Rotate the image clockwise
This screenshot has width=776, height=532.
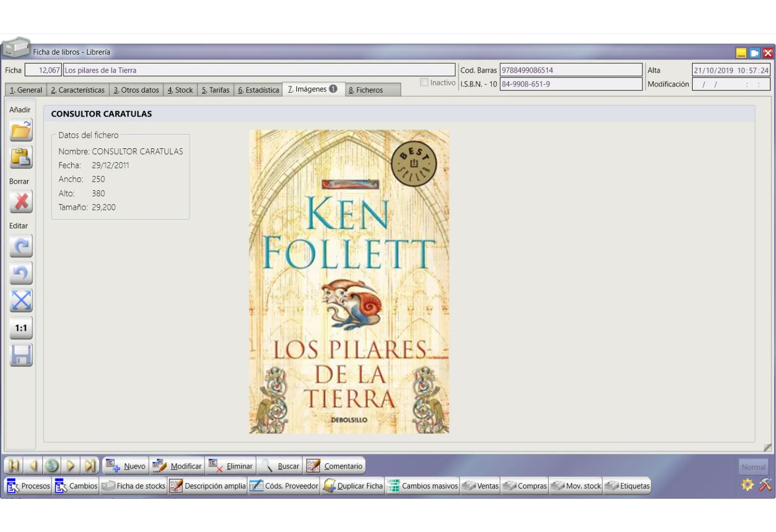(x=21, y=247)
